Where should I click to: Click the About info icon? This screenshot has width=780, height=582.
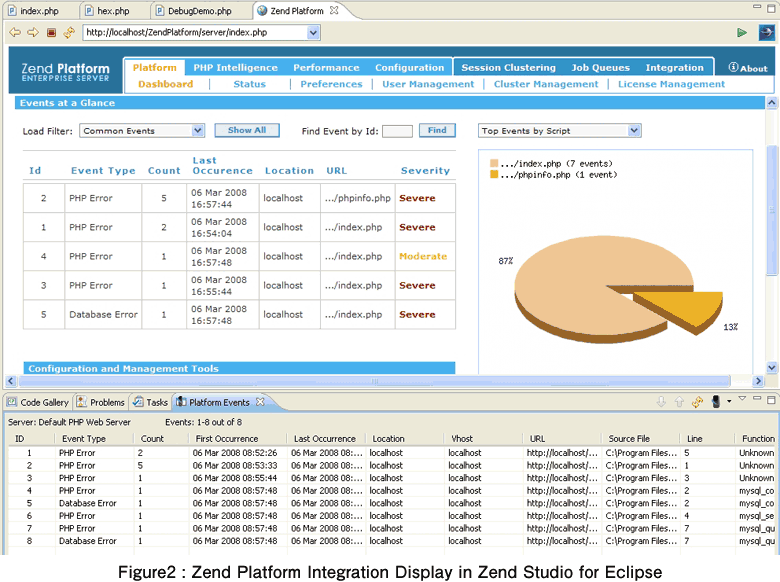pyautogui.click(x=733, y=67)
